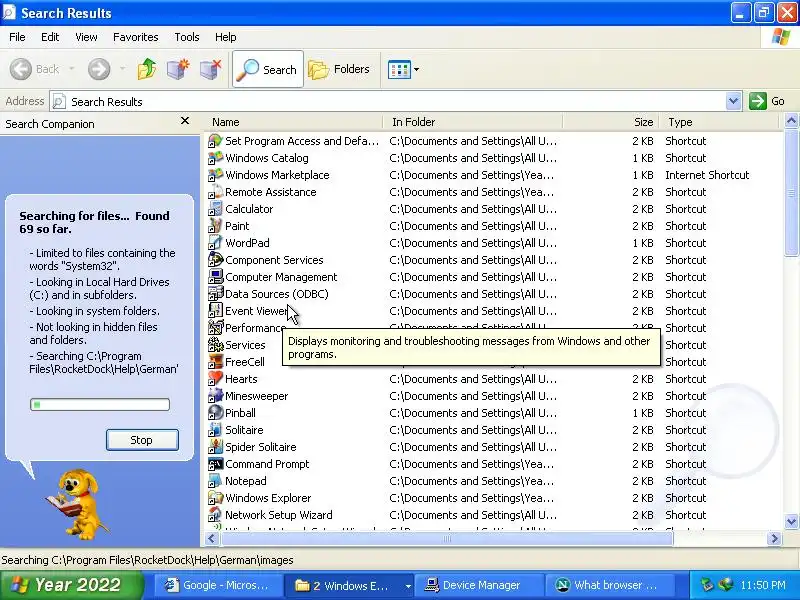
Task: Select the Set Program Access icon
Action: tap(215, 141)
